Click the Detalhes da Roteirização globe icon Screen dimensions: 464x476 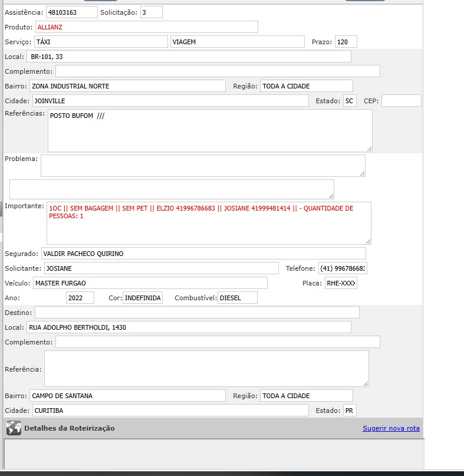[14, 428]
